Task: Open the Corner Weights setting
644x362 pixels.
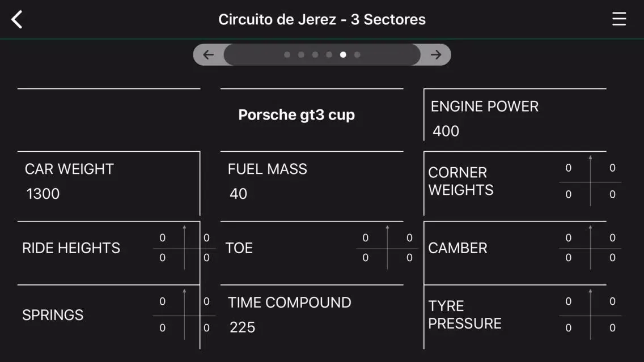Action: point(461,181)
